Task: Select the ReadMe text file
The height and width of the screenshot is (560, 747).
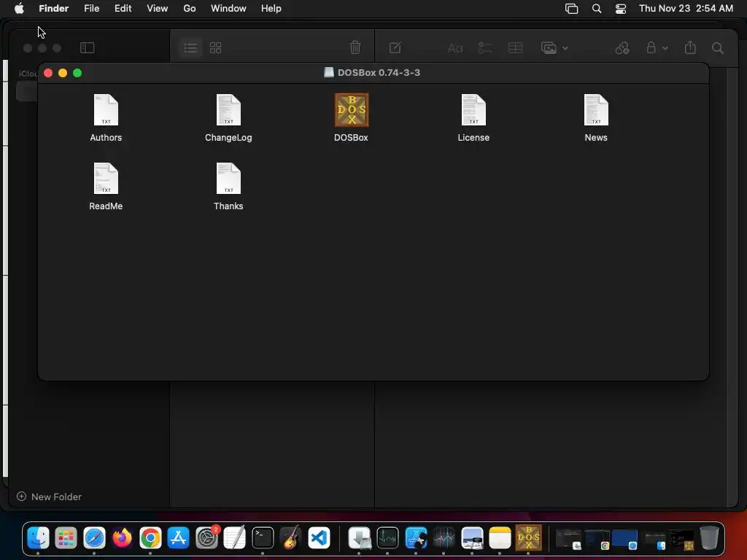Action: click(106, 179)
